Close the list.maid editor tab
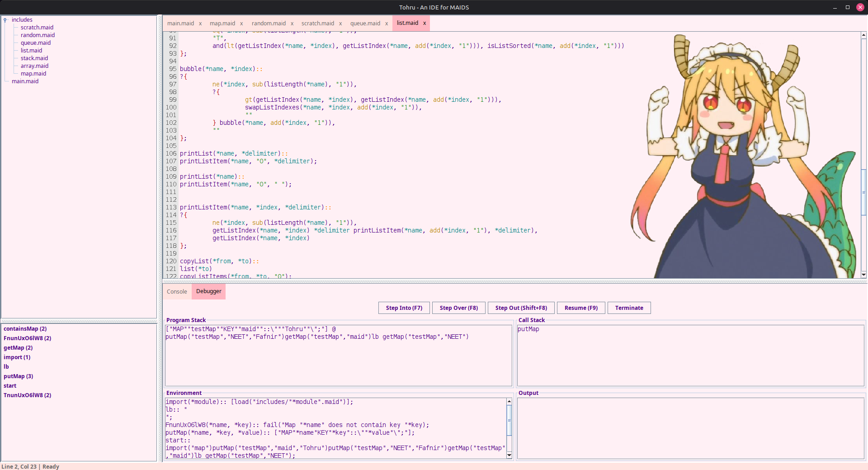This screenshot has width=868, height=470. pyautogui.click(x=425, y=23)
